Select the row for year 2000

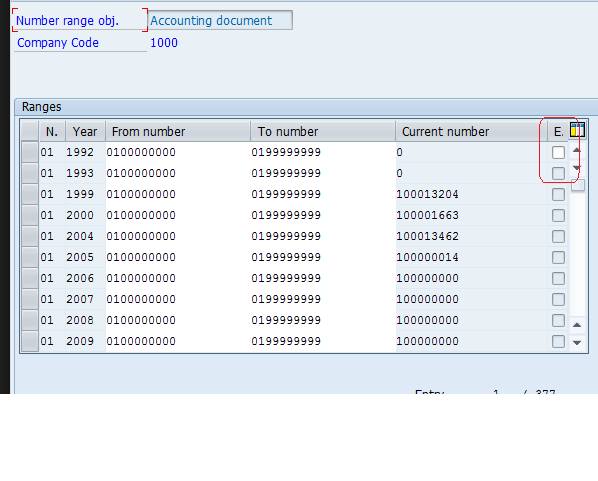(x=30, y=215)
